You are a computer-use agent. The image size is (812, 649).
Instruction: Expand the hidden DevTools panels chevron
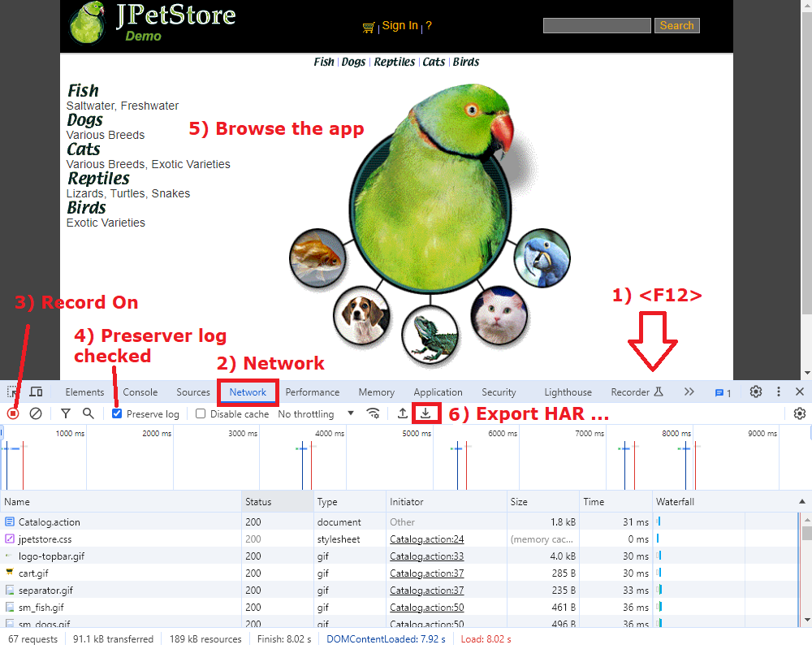(689, 392)
